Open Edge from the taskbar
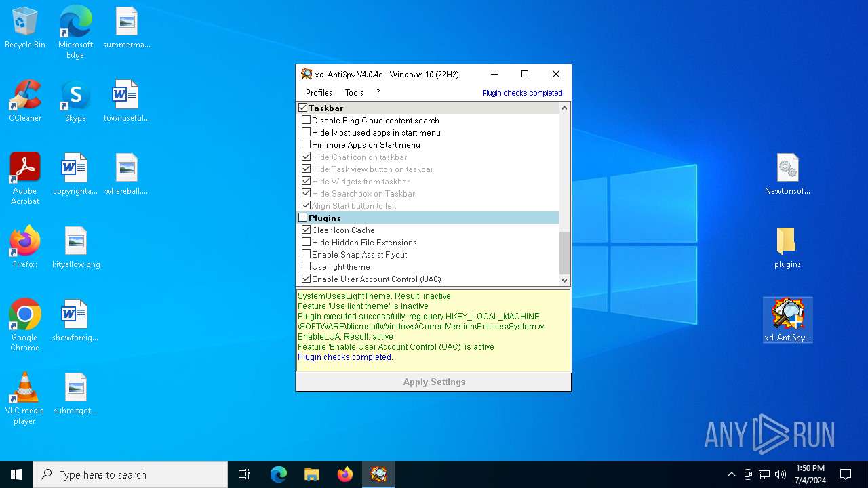The width and height of the screenshot is (868, 488). (279, 474)
